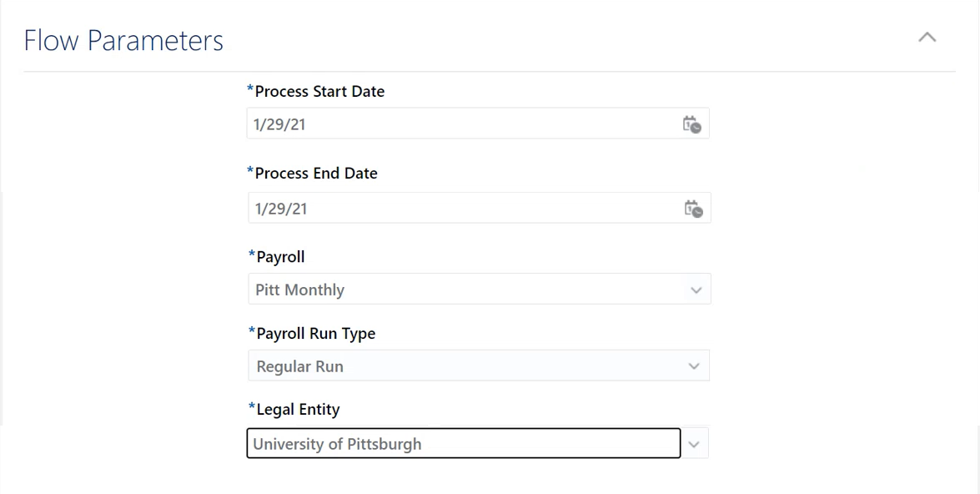The height and width of the screenshot is (494, 980).
Task: Click the required asterisk beside Legal Entity
Action: click(x=252, y=408)
